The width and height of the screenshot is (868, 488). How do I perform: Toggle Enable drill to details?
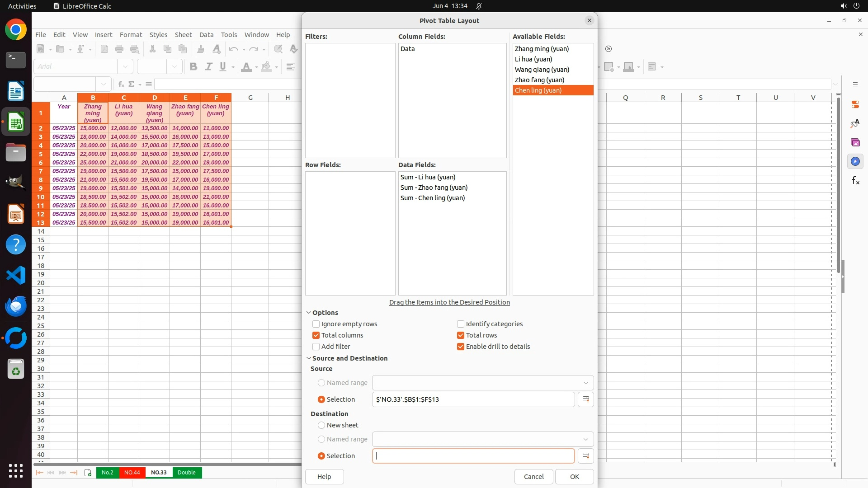461,347
